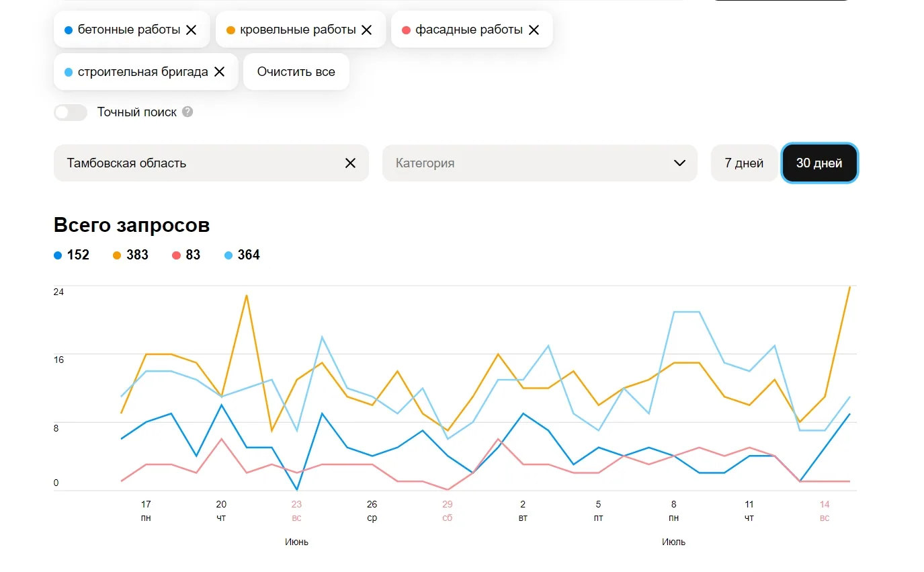Screen dimensions: 924x572
Task: Click the Июнь month label
Action: click(x=296, y=542)
